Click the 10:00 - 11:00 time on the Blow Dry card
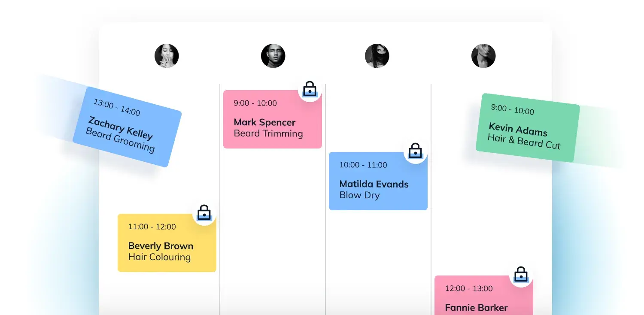 coord(363,165)
